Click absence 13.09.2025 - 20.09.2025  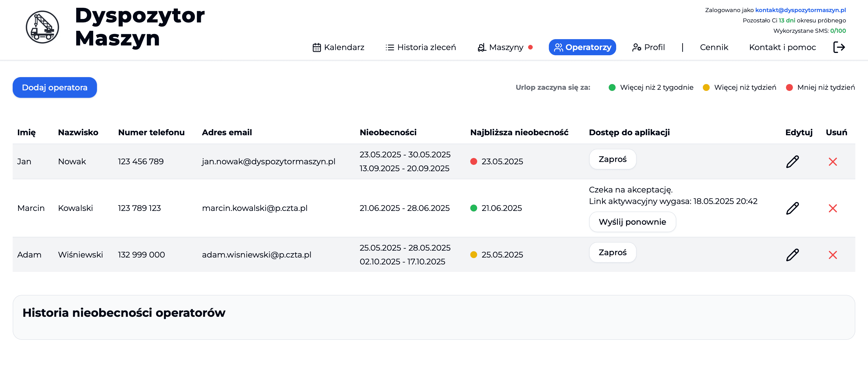(x=404, y=169)
